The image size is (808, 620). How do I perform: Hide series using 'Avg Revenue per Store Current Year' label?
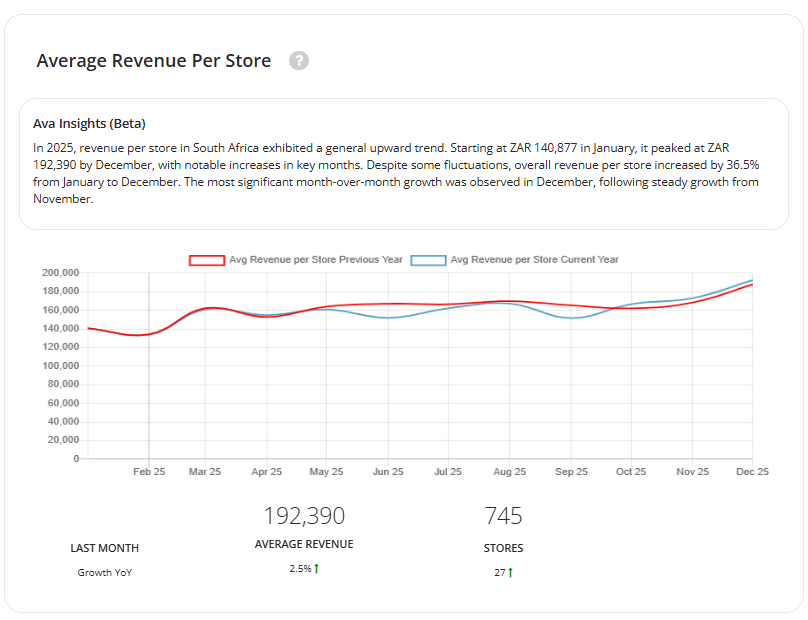534,260
